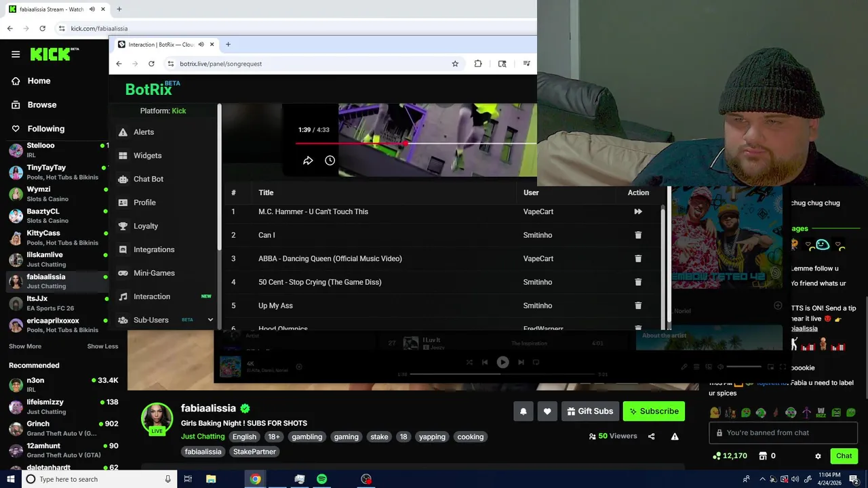Viewport: 868px width, 488px height.
Task: Open media controls icon in BotRix window
Action: (x=526, y=64)
